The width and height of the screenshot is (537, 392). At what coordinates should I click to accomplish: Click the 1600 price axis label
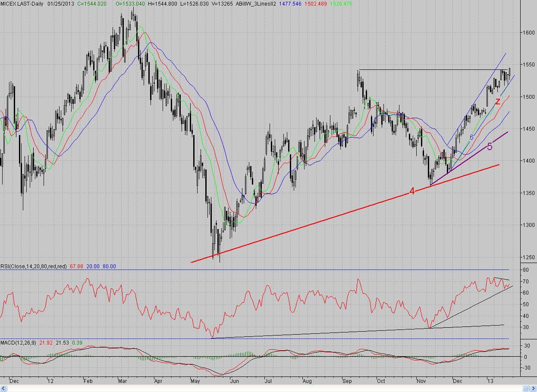[527, 32]
